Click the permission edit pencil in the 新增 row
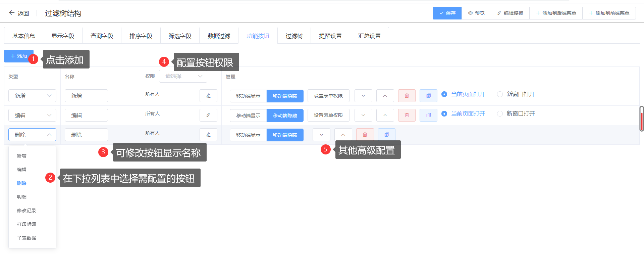Image resolution: width=644 pixels, height=275 pixels. coord(208,96)
